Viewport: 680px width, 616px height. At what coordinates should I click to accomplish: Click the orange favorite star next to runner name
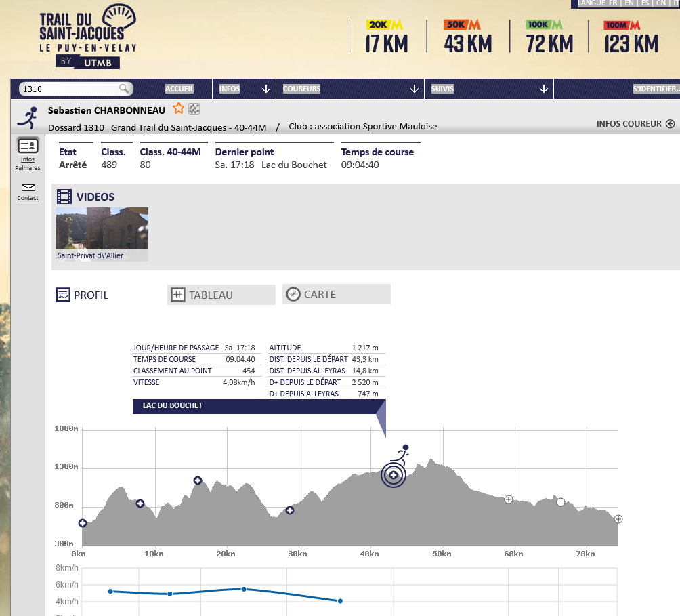tap(179, 108)
